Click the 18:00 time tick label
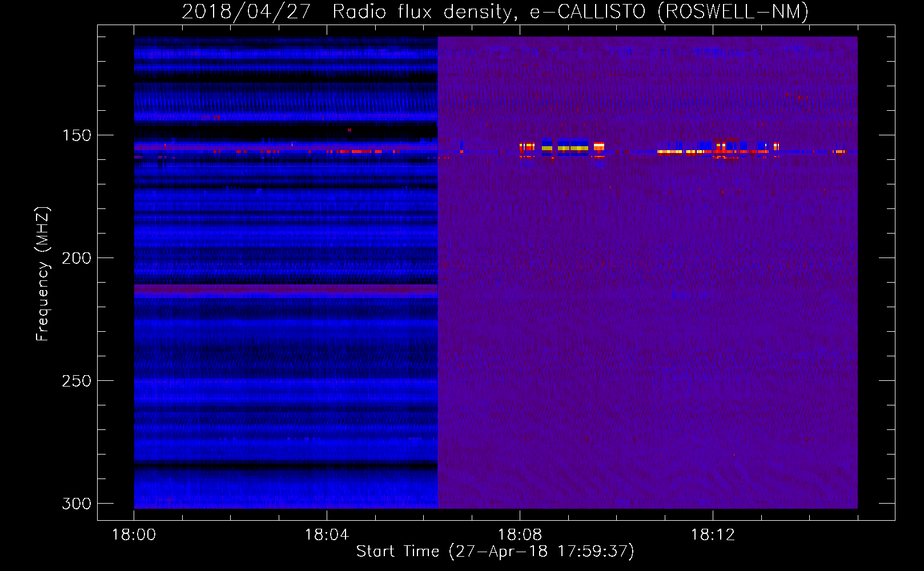 click(134, 535)
